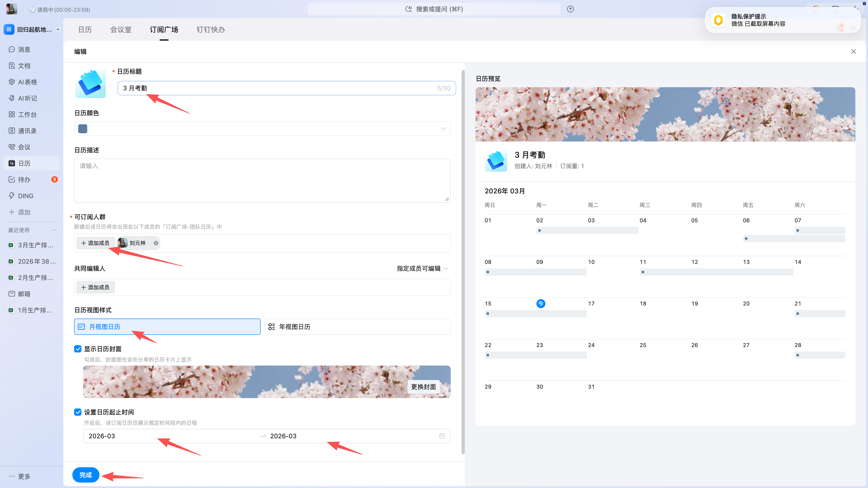Click the 完成 button to finish
This screenshot has height=488, width=868.
(x=86, y=475)
